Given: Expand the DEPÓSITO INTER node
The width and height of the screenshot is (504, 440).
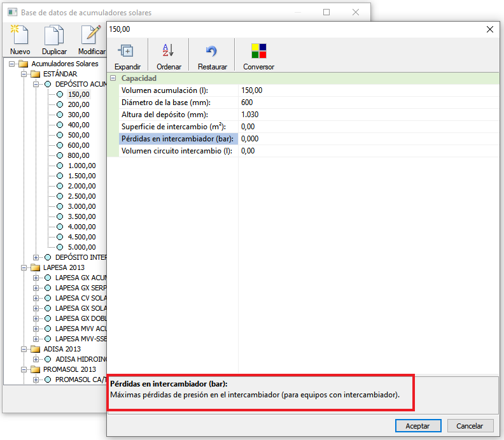Looking at the screenshot, I should coord(36,257).
